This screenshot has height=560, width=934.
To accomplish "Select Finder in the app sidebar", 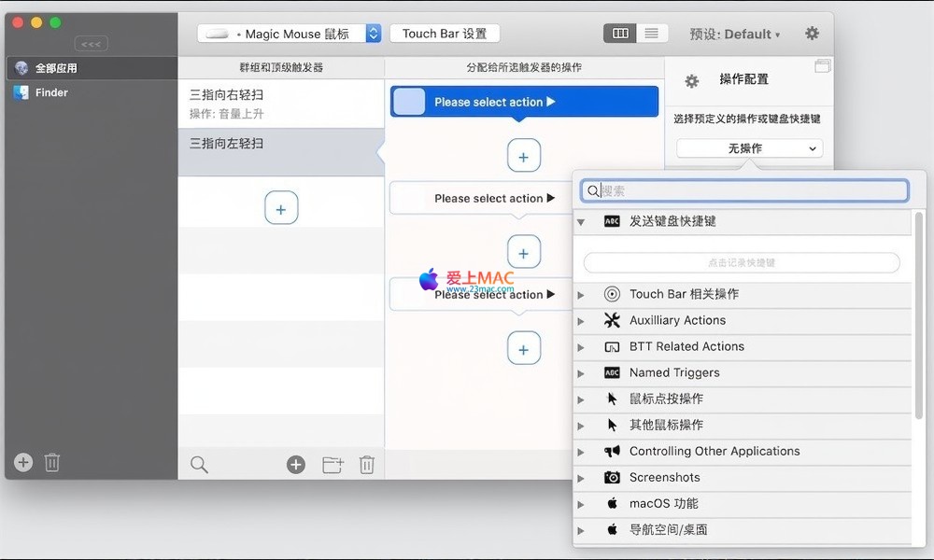I will 51,92.
